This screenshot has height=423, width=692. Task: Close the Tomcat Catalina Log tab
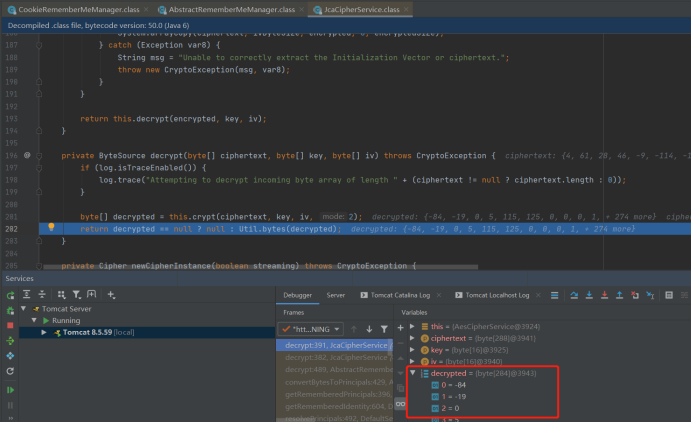439,295
